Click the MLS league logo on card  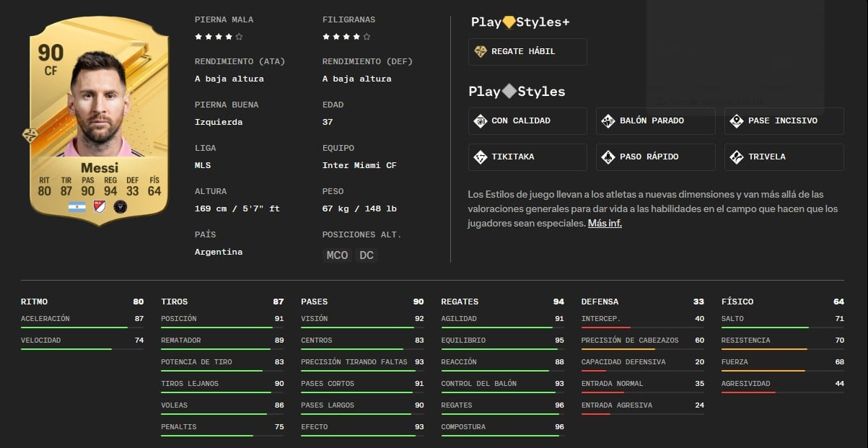pos(100,207)
